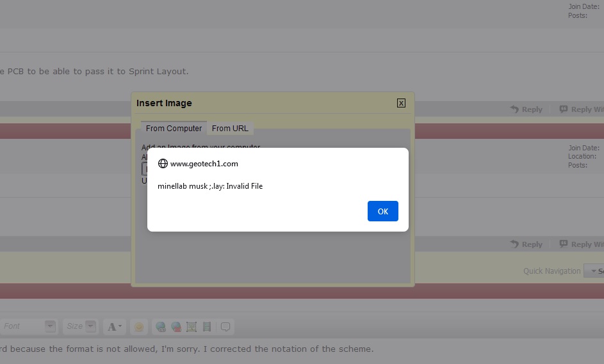Click the Quick Navigation label
604x364 pixels.
pos(551,271)
